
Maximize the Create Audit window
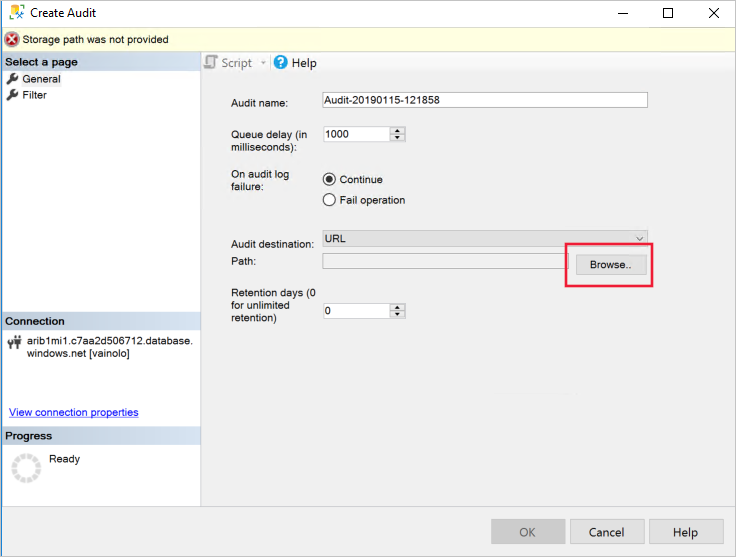coord(668,13)
